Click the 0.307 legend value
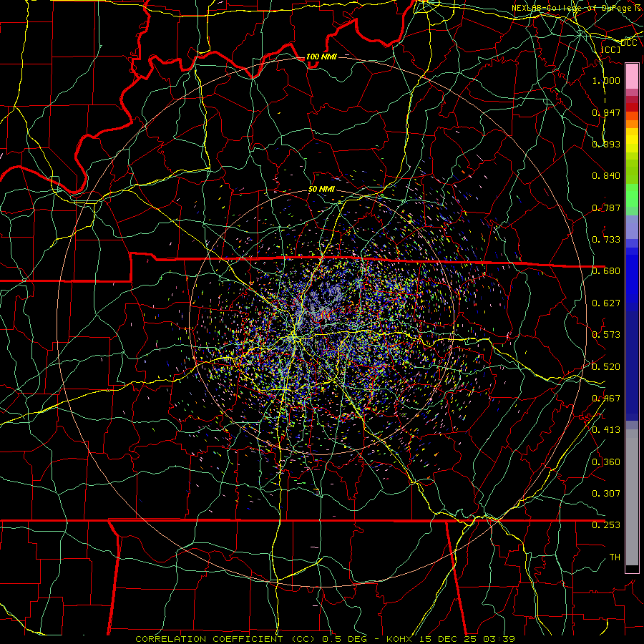 (606, 494)
